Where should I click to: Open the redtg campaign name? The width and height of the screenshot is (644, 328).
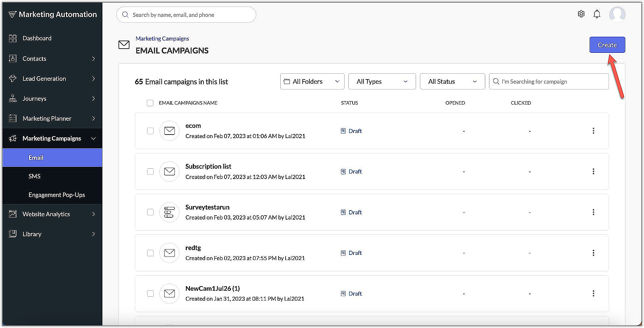pyautogui.click(x=193, y=248)
